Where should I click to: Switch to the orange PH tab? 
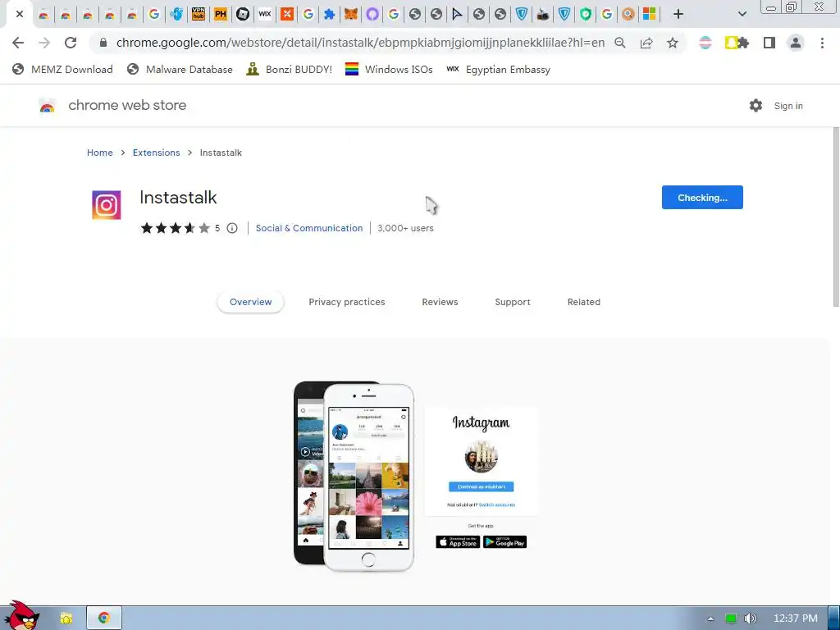[220, 15]
